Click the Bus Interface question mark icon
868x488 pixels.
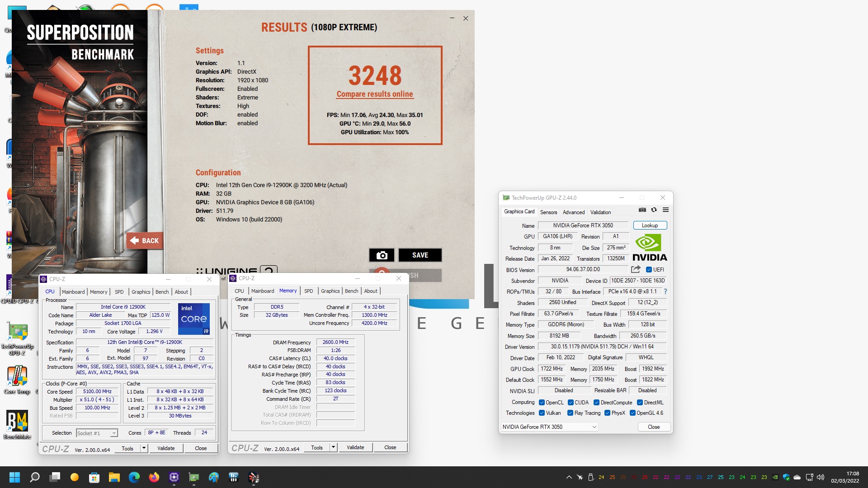tap(665, 291)
